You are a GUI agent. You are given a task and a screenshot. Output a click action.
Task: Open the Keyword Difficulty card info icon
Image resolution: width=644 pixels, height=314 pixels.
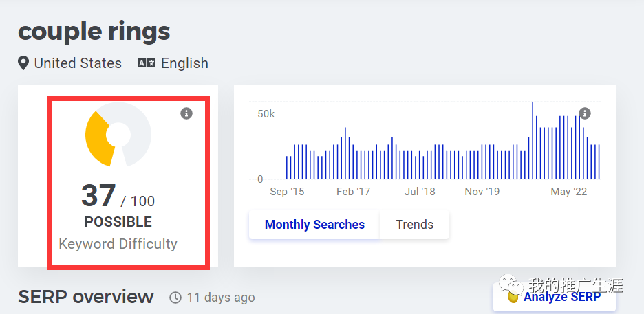pyautogui.click(x=186, y=113)
